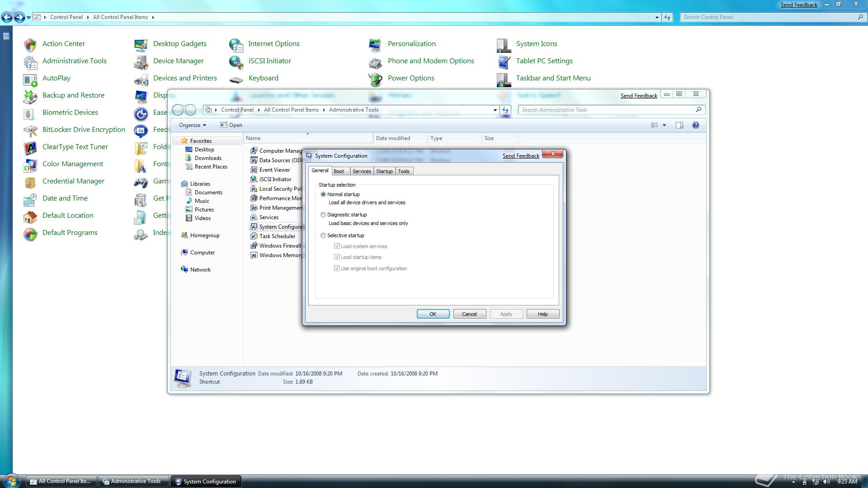Switch to All Control Panel Items taskbar button
This screenshot has height=488, width=868.
pyautogui.click(x=62, y=481)
